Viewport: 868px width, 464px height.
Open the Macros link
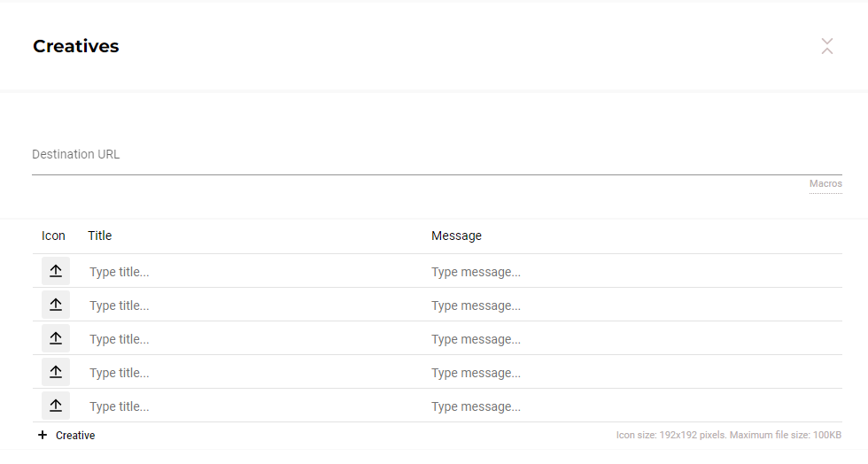click(x=825, y=184)
